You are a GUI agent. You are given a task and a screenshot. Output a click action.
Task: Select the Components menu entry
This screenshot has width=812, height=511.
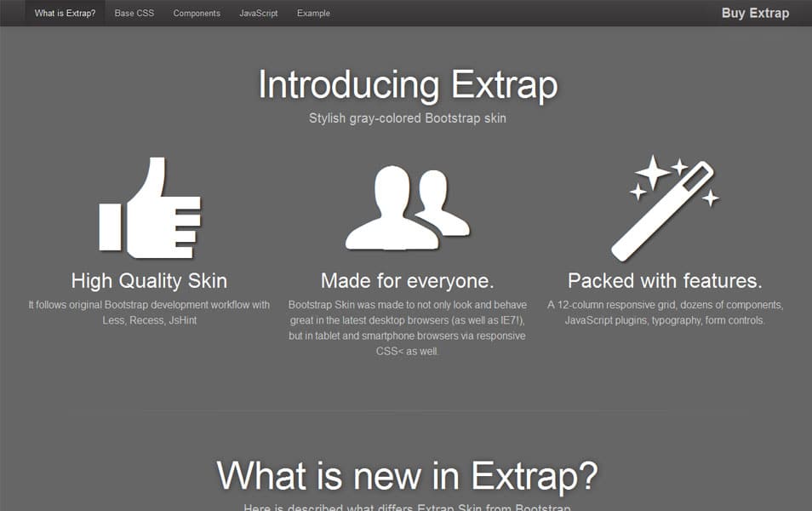(196, 13)
